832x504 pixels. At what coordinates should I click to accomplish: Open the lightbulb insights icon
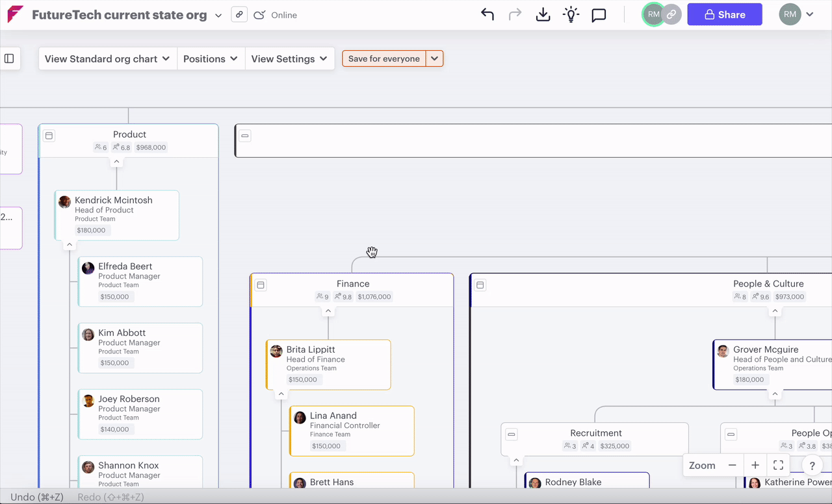point(571,14)
